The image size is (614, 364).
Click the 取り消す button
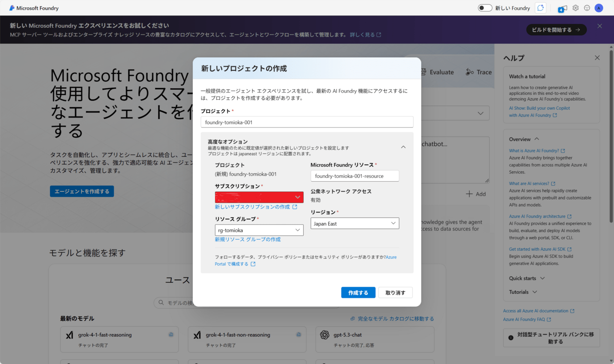click(x=395, y=293)
